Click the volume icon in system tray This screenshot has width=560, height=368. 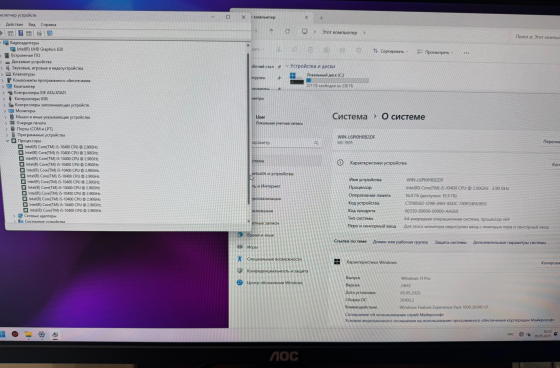point(529,334)
